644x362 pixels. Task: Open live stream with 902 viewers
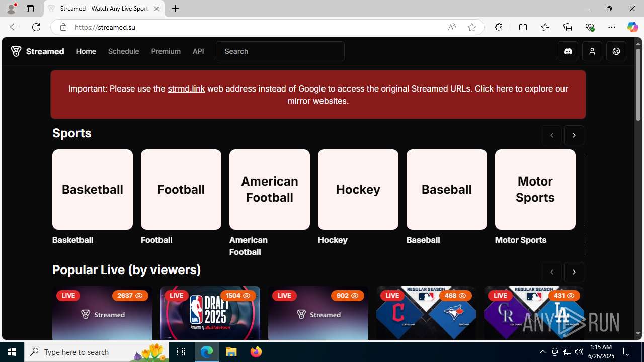pyautogui.click(x=318, y=313)
